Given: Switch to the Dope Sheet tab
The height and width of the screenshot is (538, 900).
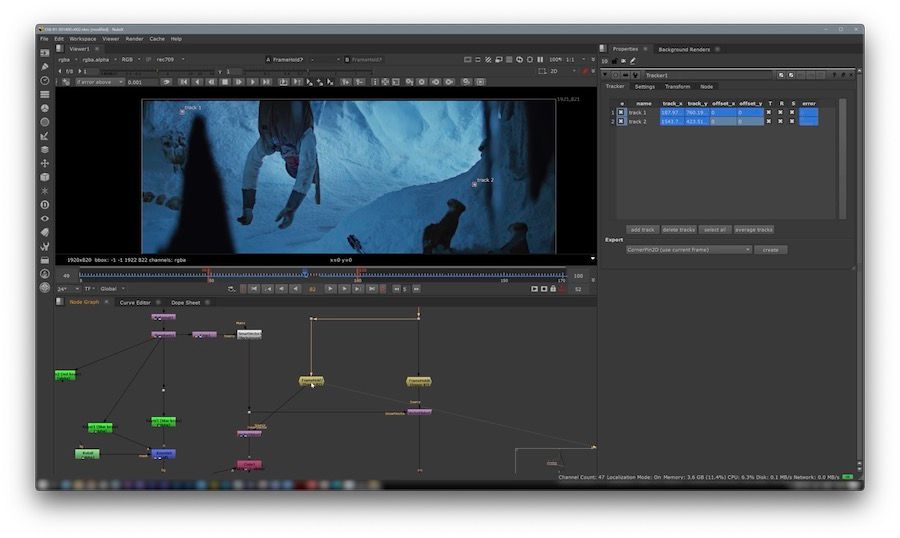Looking at the screenshot, I should click(x=185, y=303).
